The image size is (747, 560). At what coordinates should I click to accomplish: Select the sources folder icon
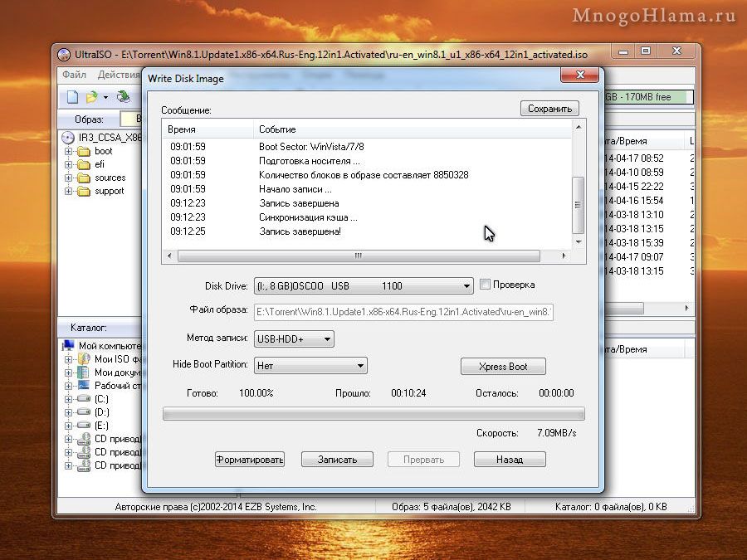[83, 178]
